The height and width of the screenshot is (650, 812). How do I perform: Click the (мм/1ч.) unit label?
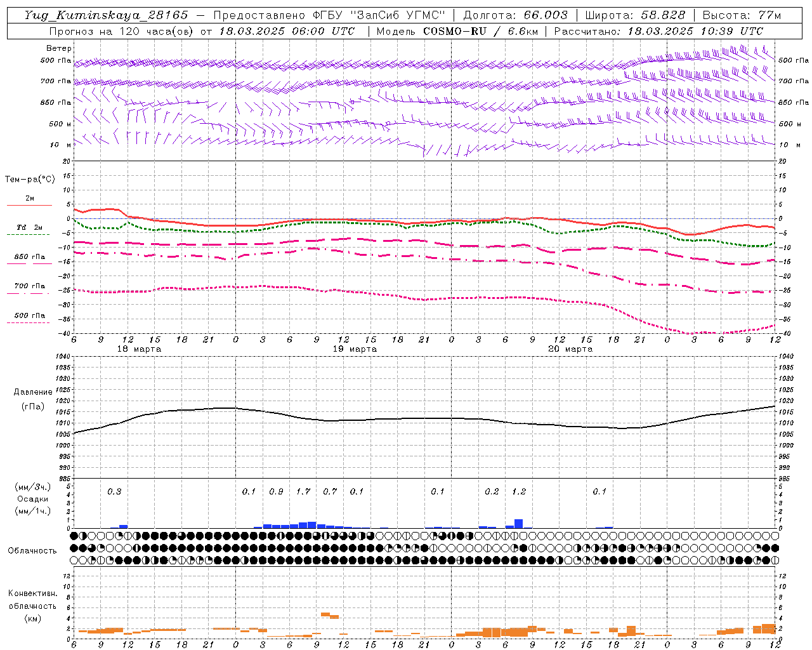32,511
